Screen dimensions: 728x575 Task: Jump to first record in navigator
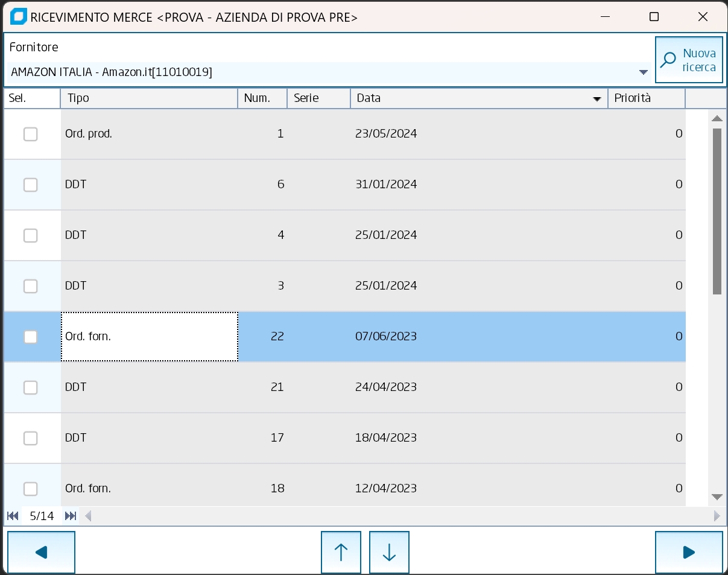pos(13,516)
